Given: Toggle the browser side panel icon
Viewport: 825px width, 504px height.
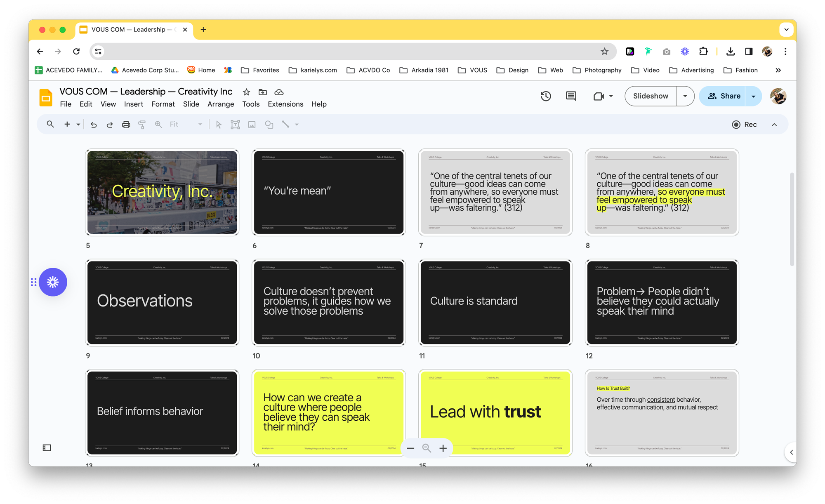Looking at the screenshot, I should (749, 52).
